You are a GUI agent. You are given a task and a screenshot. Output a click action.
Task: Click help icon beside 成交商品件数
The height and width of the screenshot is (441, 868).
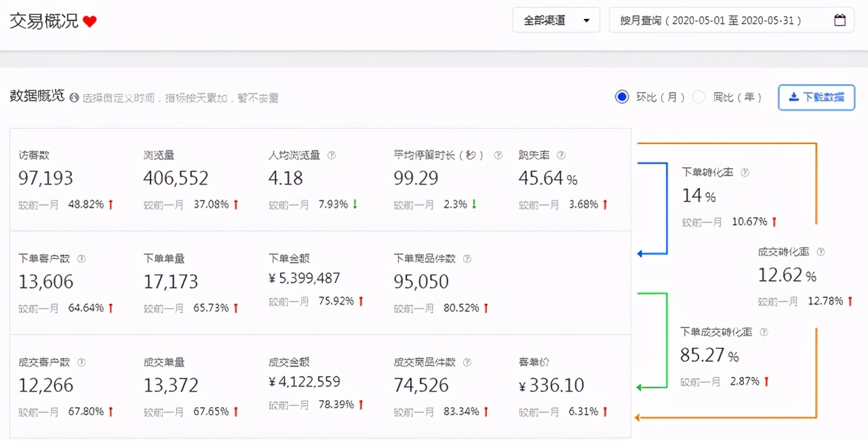coord(466,362)
